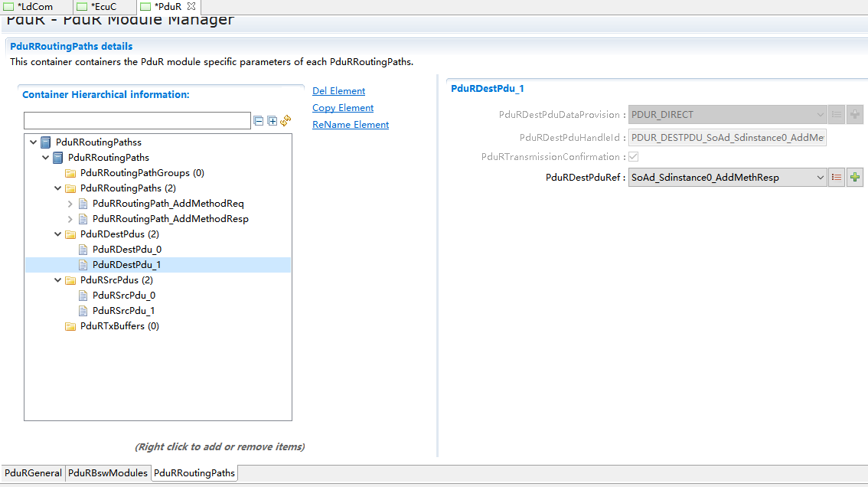
Task: Open the LdCom editor tab
Action: point(34,7)
